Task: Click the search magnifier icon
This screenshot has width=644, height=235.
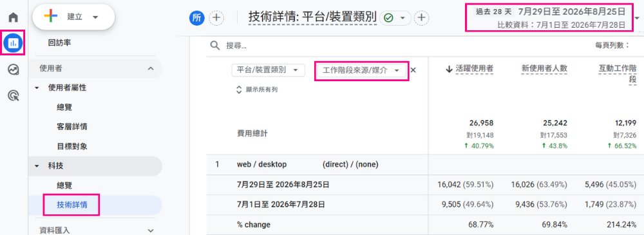Action: (x=215, y=45)
